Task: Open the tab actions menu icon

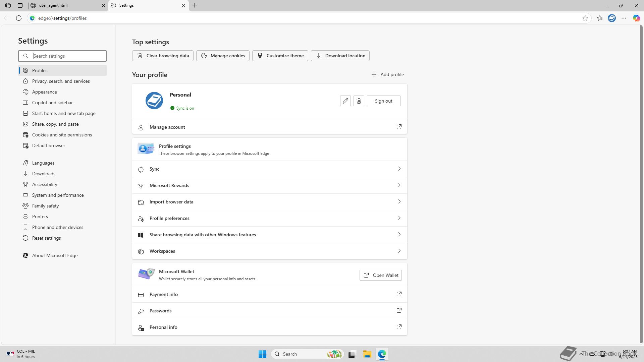Action: click(x=20, y=5)
